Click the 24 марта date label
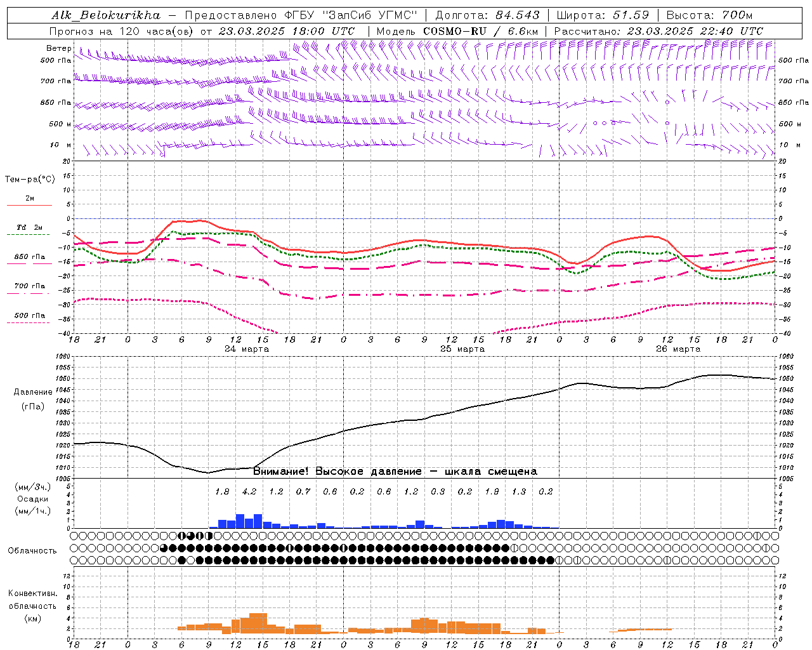The width and height of the screenshot is (812, 650). (247, 349)
